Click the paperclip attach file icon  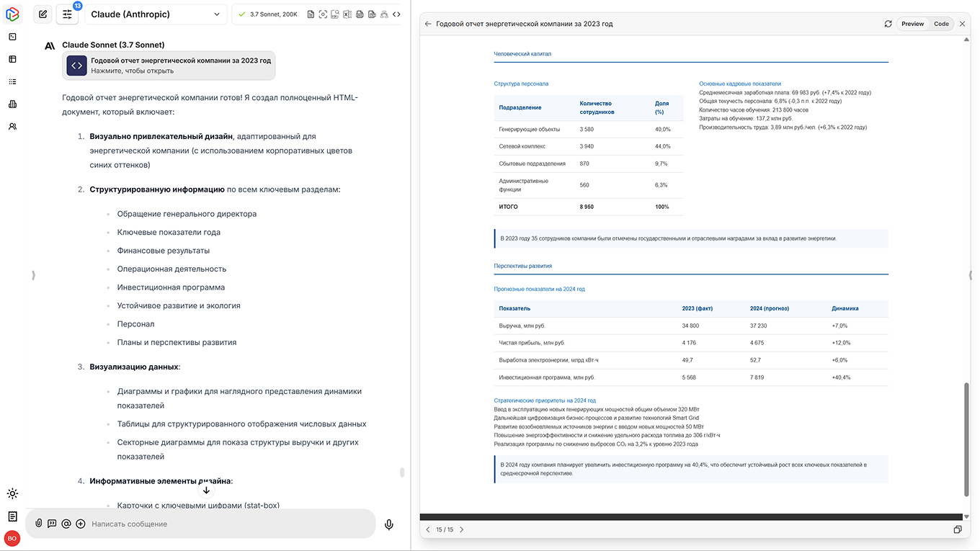[x=39, y=524]
